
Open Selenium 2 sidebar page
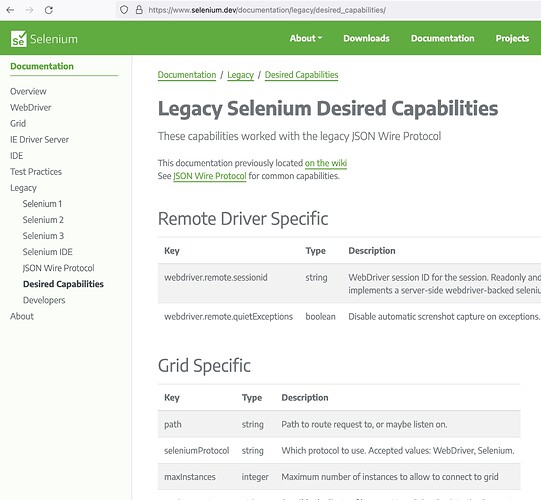43,220
